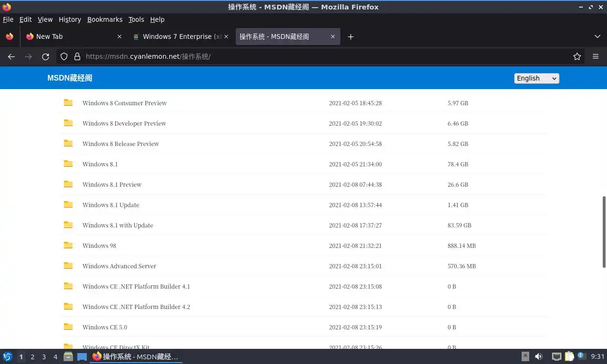
Task: Click folder icon for Windows CE 5.0
Action: [68, 327]
